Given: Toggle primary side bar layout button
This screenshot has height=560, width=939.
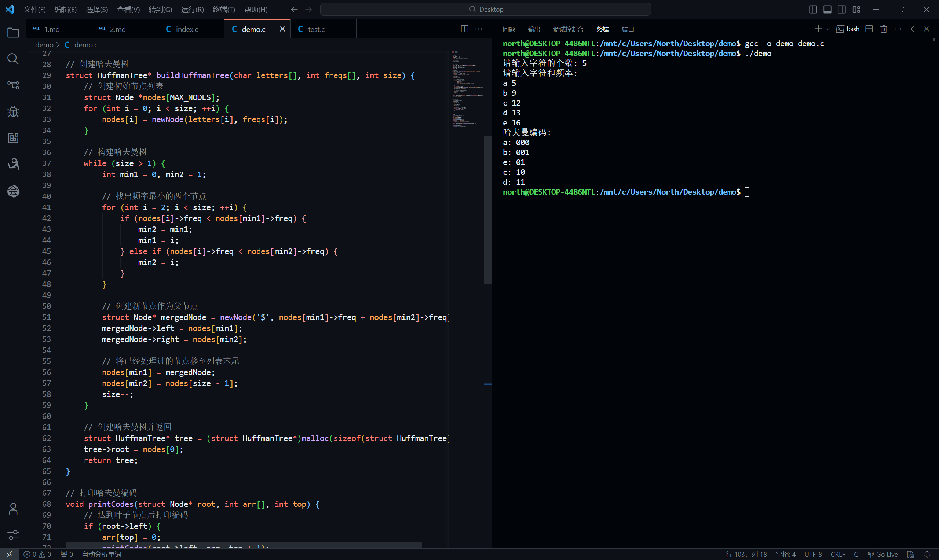Looking at the screenshot, I should coord(813,10).
